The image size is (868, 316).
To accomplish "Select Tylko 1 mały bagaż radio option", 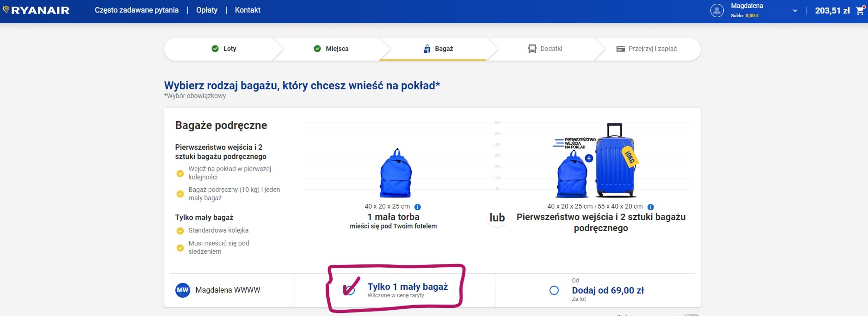I will (x=351, y=290).
